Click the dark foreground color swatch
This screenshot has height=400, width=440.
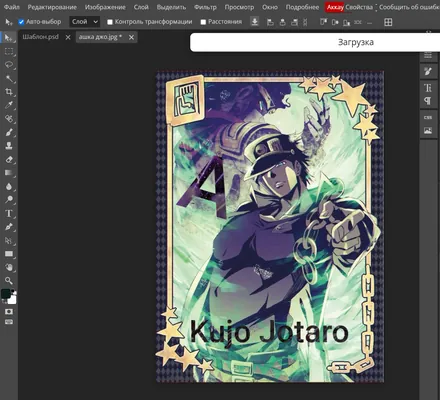click(6, 294)
